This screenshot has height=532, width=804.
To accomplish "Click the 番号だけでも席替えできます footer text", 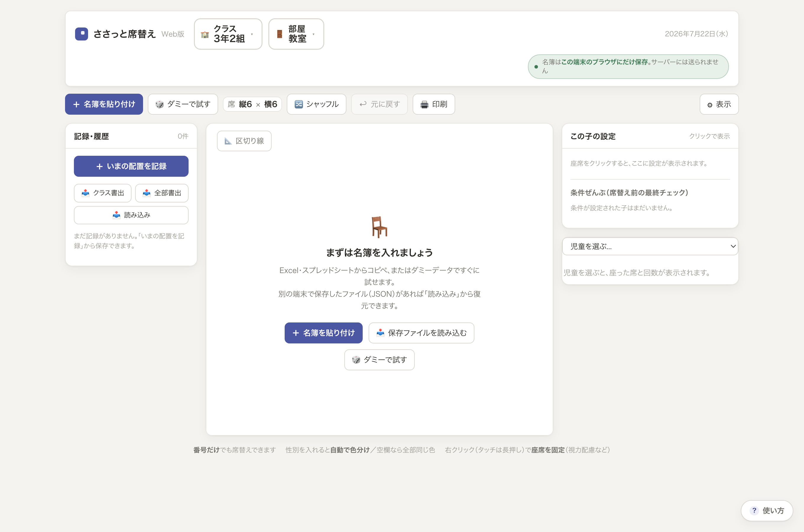I will coord(234,450).
